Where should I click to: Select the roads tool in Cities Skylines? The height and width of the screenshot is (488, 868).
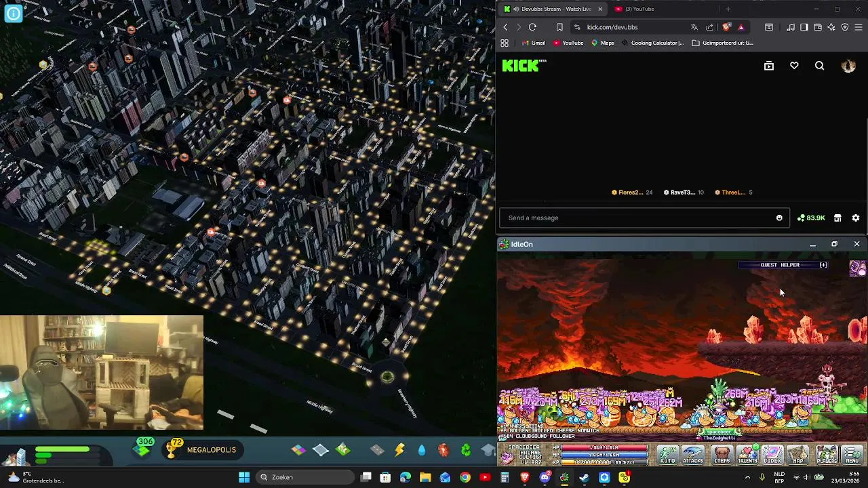coord(378,449)
